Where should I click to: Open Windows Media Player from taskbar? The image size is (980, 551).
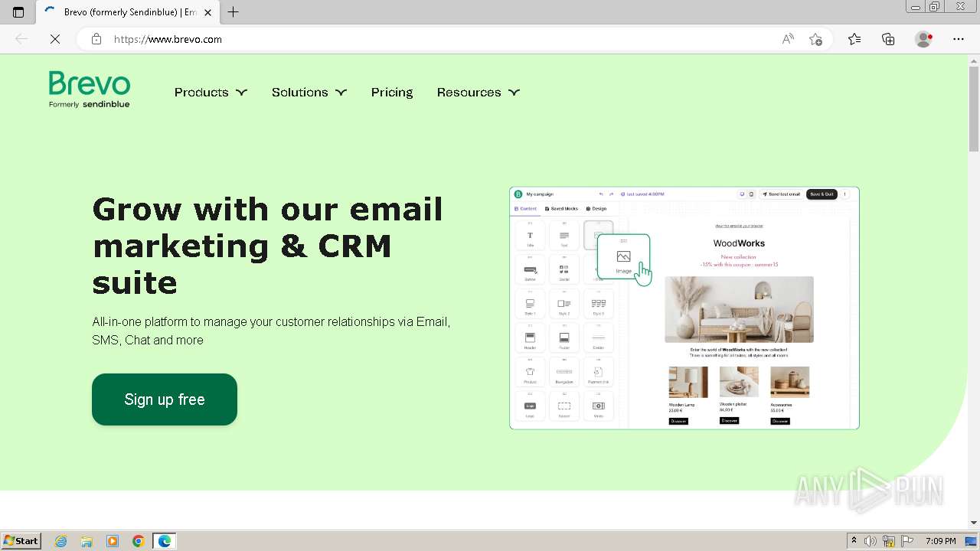pos(113,541)
